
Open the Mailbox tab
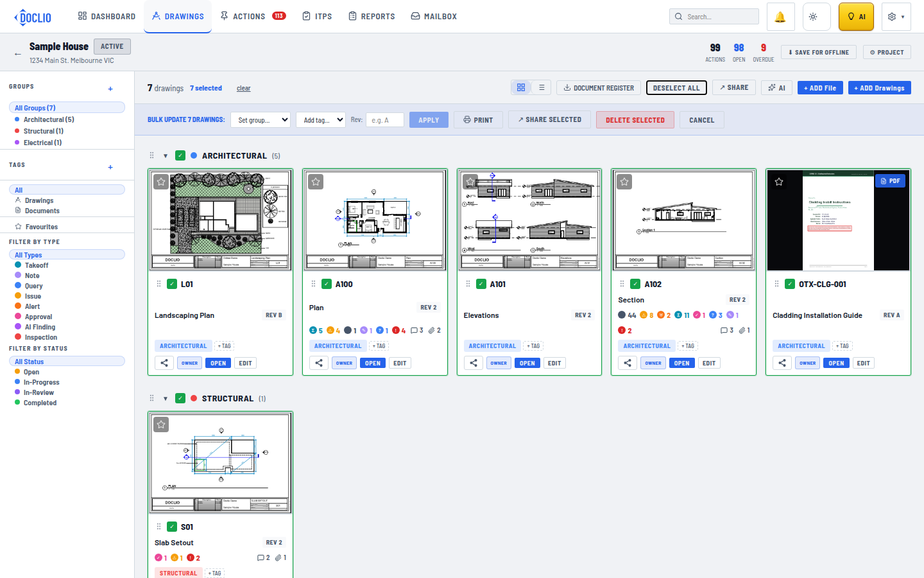pyautogui.click(x=434, y=16)
